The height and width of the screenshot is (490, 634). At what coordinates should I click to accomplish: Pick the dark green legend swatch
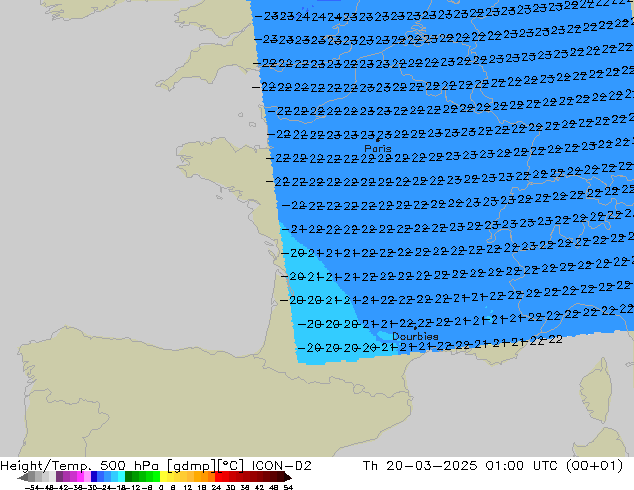click(129, 477)
